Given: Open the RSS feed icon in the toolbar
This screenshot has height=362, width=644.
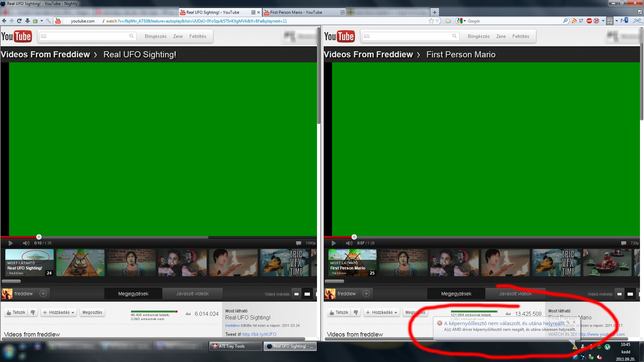Looking at the screenshot, I should [x=574, y=21].
